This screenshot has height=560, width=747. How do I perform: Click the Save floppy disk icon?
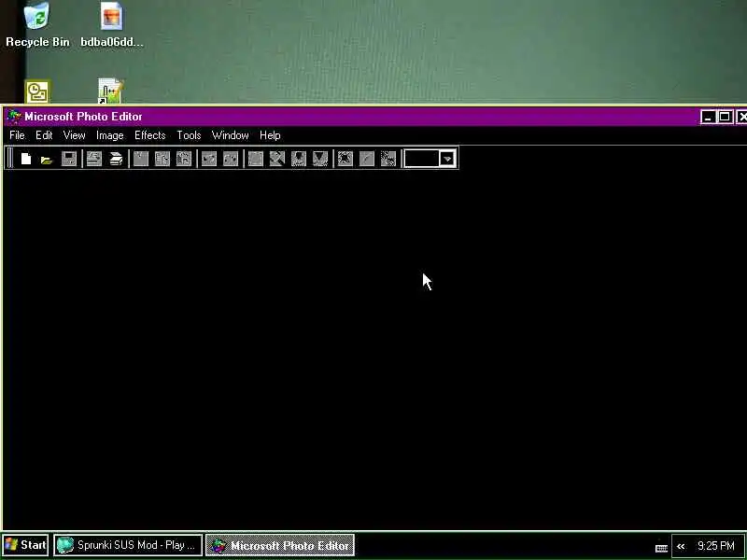click(x=69, y=159)
